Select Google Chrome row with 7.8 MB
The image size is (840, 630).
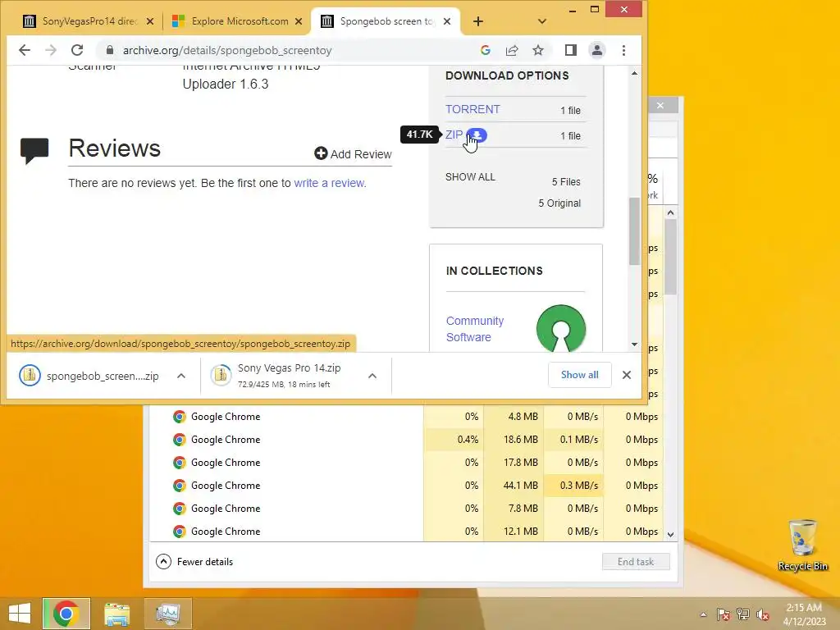pos(406,509)
